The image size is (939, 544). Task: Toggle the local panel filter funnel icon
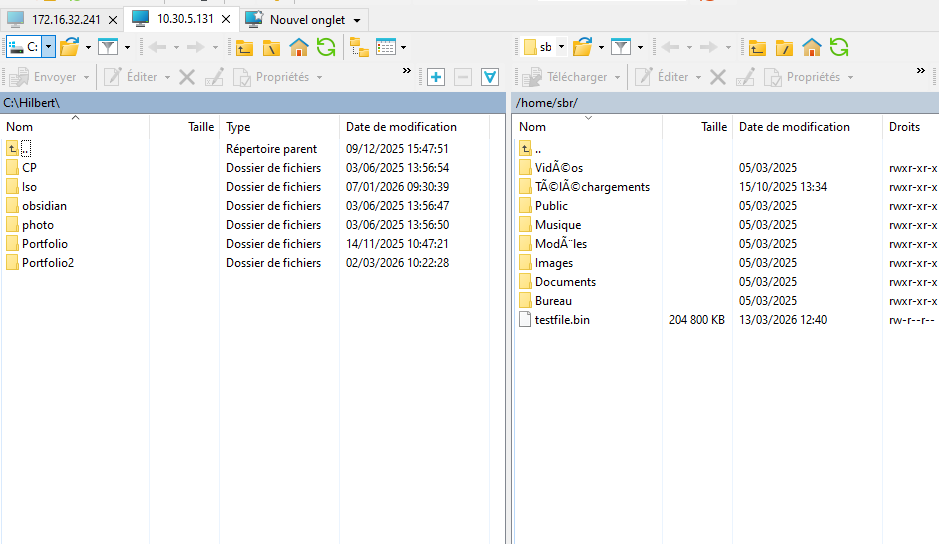(107, 47)
